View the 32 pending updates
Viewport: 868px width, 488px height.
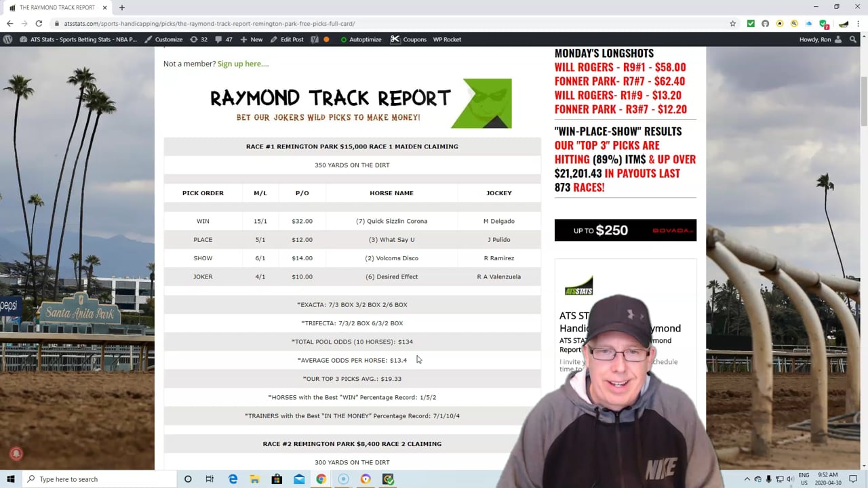click(x=198, y=39)
